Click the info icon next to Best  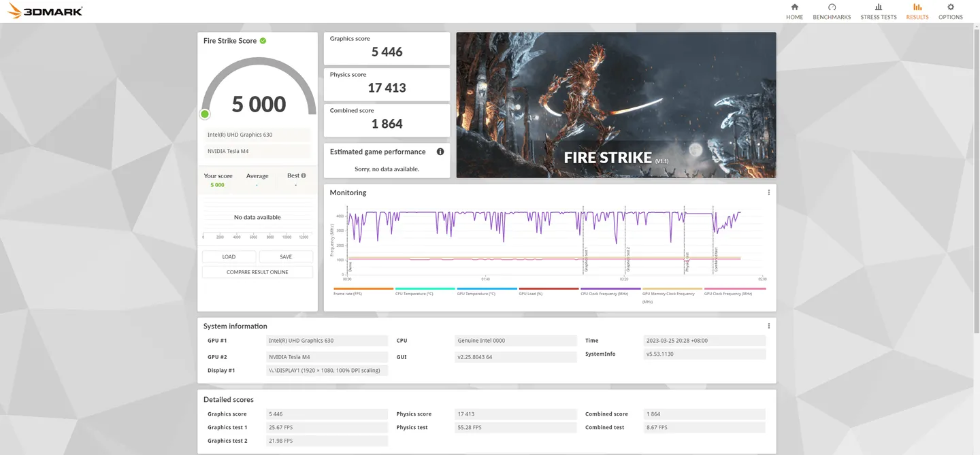pyautogui.click(x=304, y=175)
